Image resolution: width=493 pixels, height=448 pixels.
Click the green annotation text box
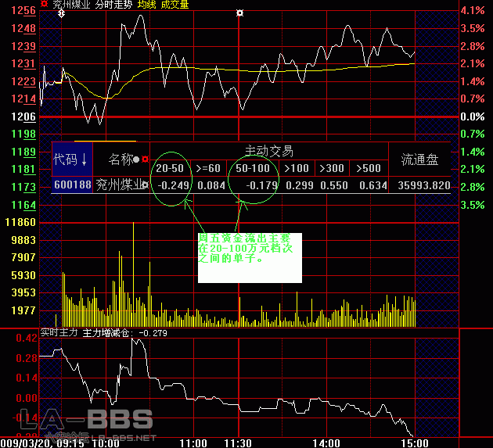pos(249,256)
